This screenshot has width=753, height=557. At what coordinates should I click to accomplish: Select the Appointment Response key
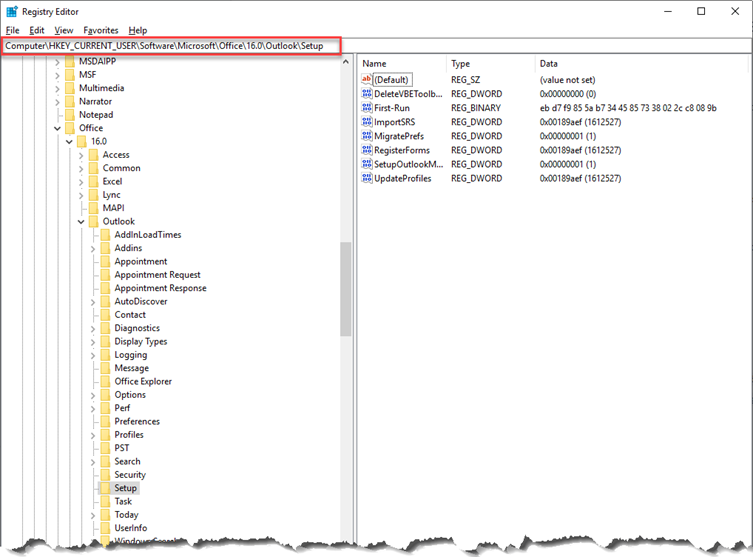(160, 288)
